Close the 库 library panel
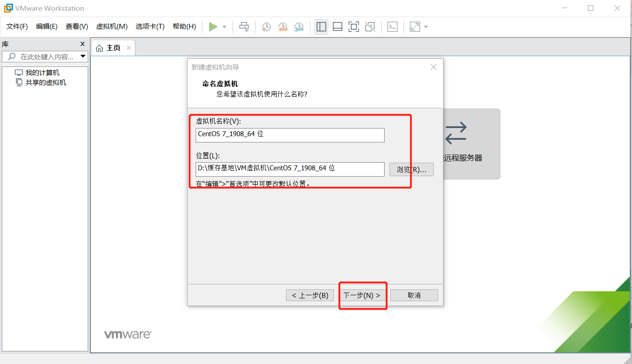Viewport: 632px width, 364px height. pyautogui.click(x=82, y=44)
